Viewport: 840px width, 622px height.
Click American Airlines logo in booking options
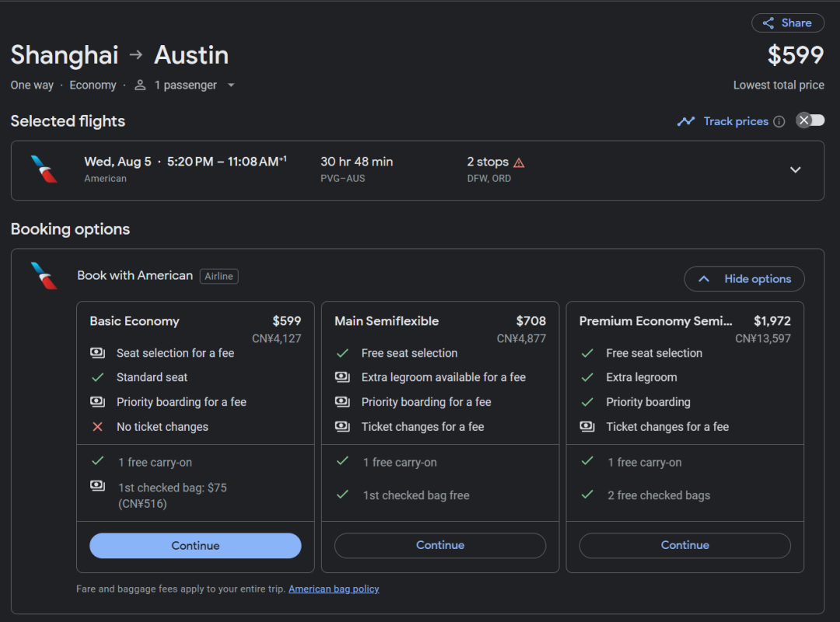pyautogui.click(x=44, y=276)
